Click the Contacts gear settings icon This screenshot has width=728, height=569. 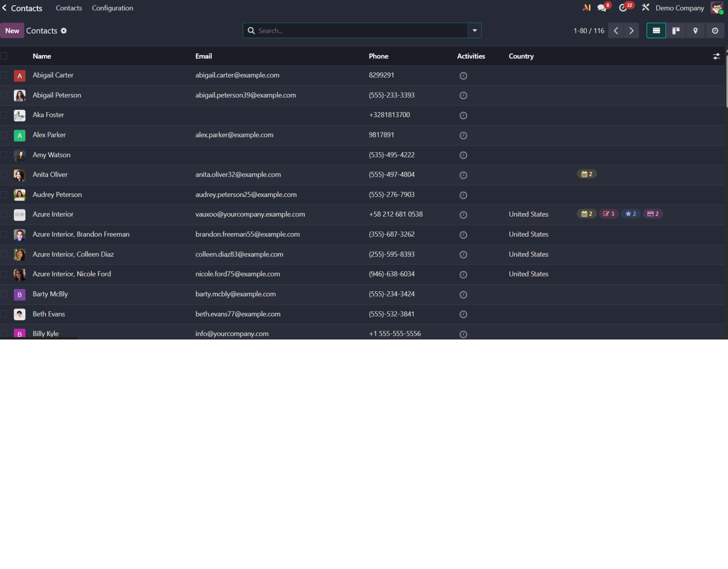(x=64, y=31)
